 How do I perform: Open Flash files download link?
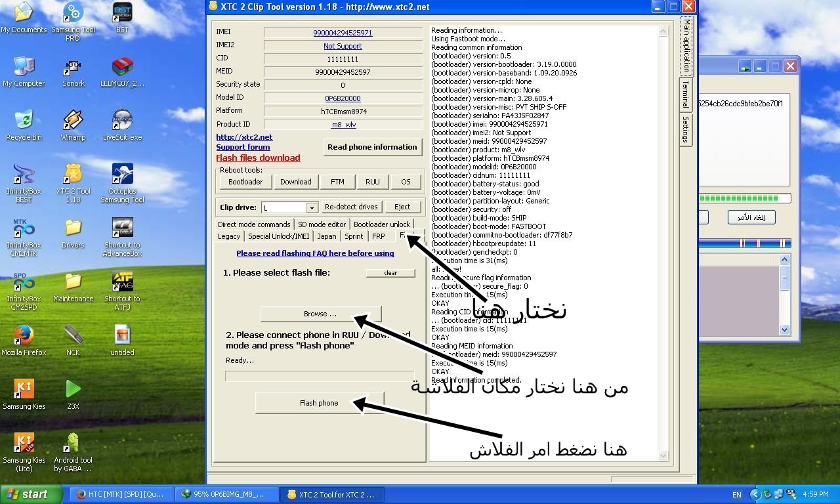(258, 157)
